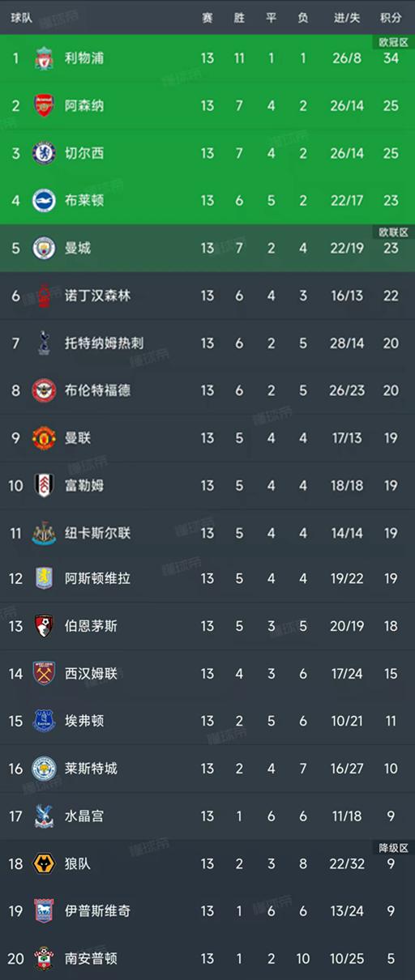
Task: Click the Newcastle United badge
Action: 44,532
